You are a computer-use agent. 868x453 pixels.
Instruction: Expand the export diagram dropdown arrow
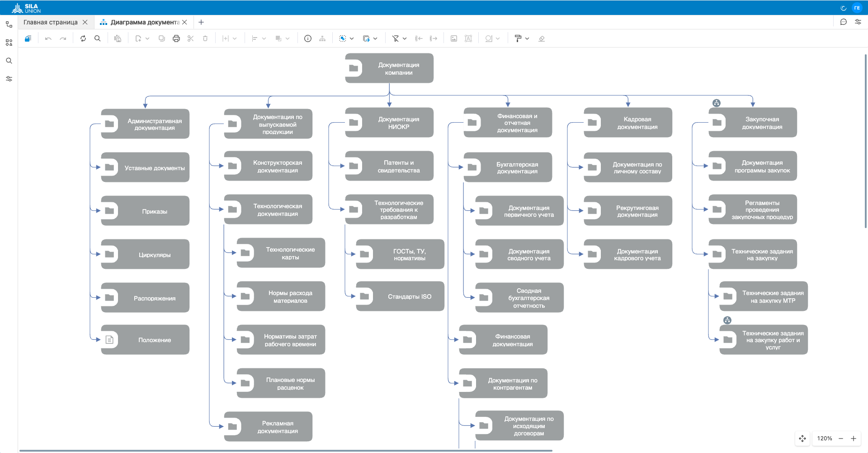pyautogui.click(x=375, y=38)
